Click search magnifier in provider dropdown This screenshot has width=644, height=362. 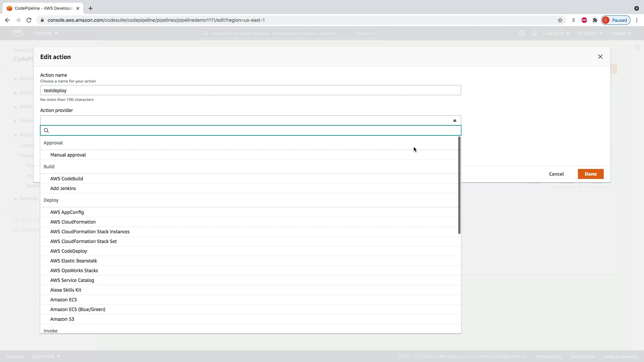pos(47,130)
